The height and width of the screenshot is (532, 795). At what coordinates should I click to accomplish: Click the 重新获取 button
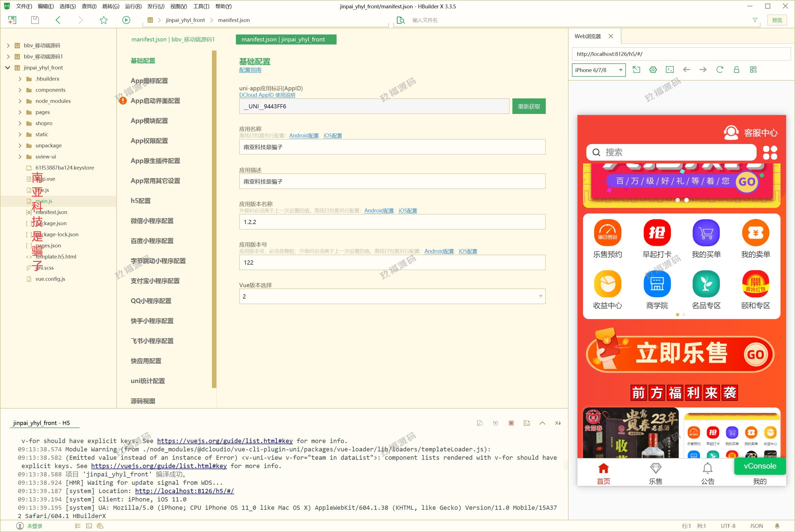click(x=529, y=106)
